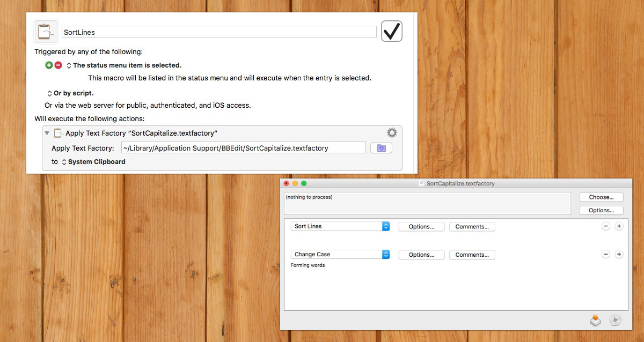Click the save-as-droplet icon in factory window
Image resolution: width=644 pixels, height=342 pixels.
pos(595,321)
